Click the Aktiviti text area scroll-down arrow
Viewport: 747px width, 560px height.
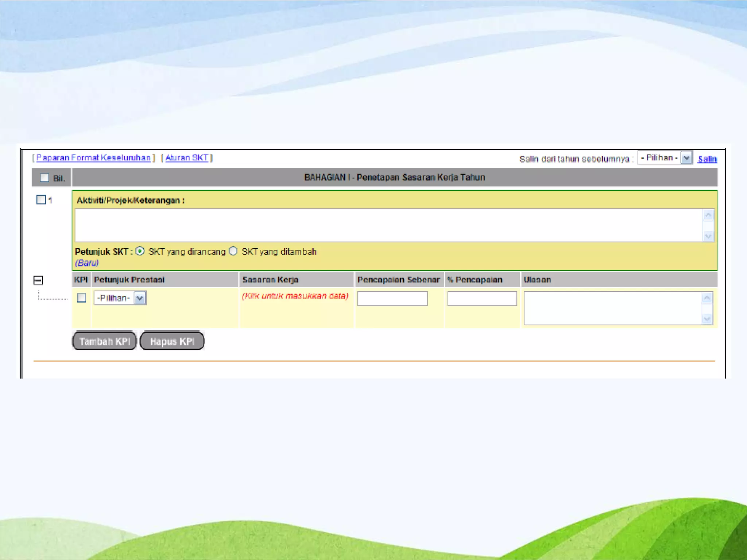coord(708,236)
